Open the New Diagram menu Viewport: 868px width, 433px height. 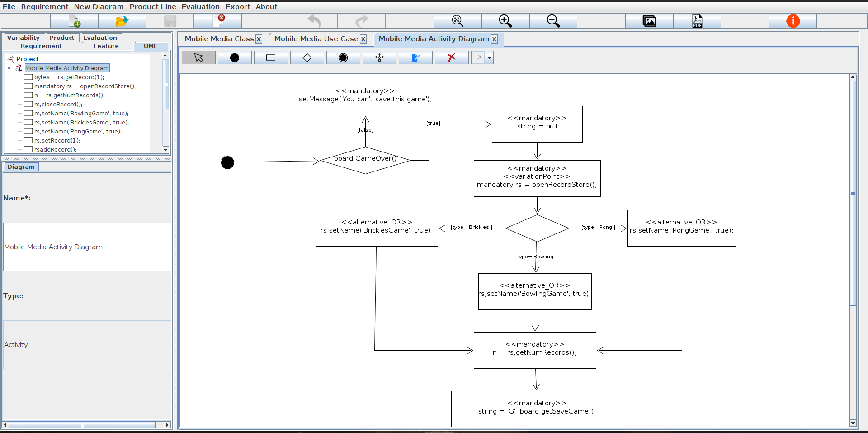click(99, 7)
